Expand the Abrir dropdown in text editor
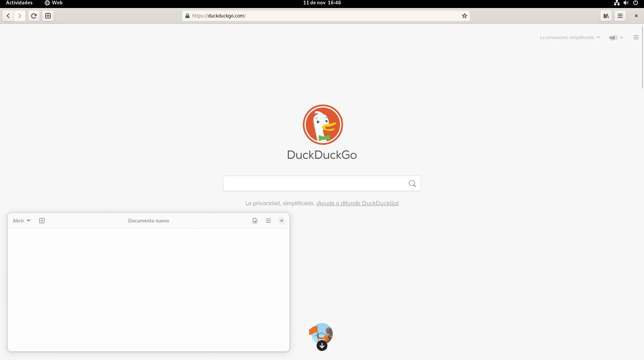The height and width of the screenshot is (360, 644). tap(21, 221)
